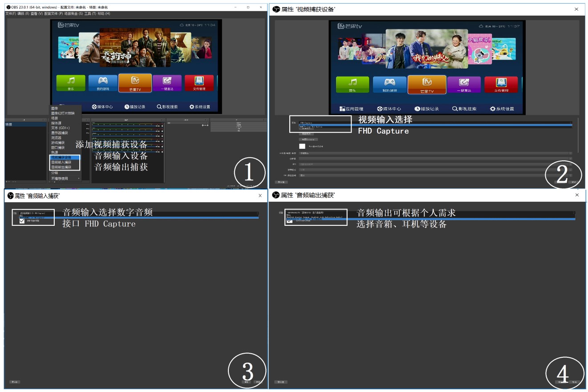Click the 文件管理 tile in the 视频捕获设备 preview
Image resolution: width=588 pixels, height=392 pixels.
click(501, 85)
